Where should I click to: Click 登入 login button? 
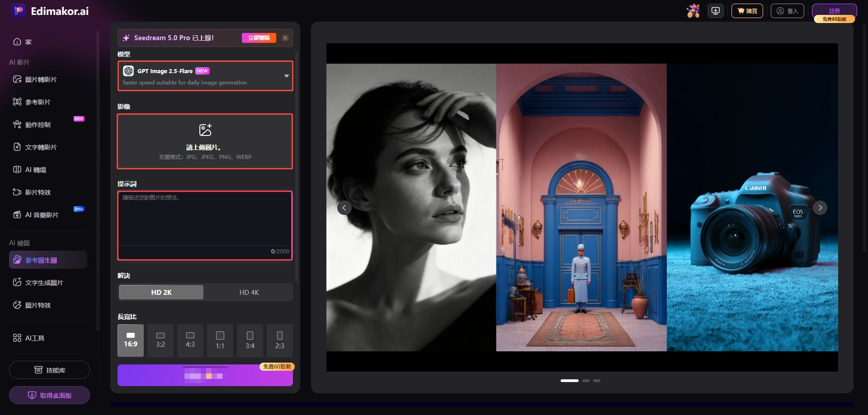click(788, 11)
